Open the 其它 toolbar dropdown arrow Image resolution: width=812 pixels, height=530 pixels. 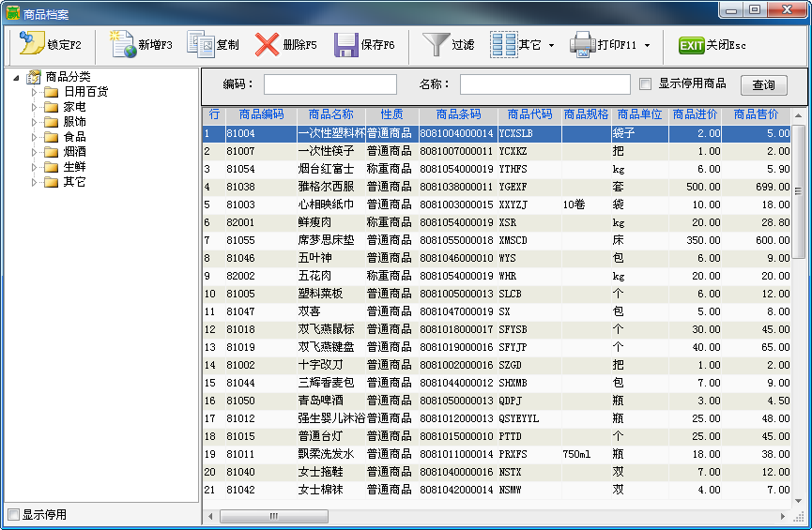[x=551, y=45]
